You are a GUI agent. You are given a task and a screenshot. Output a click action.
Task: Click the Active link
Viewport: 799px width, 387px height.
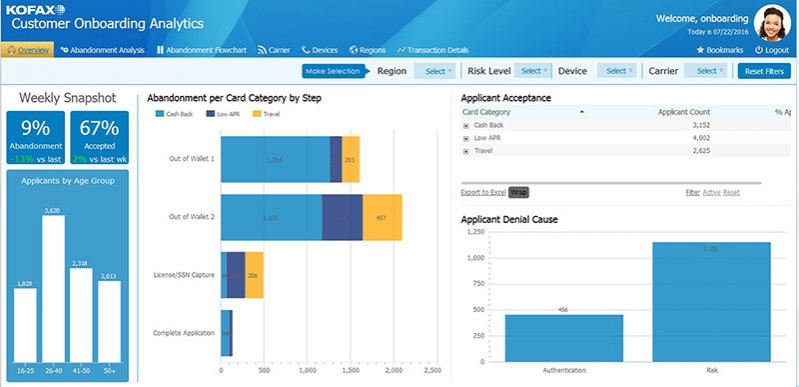(711, 192)
